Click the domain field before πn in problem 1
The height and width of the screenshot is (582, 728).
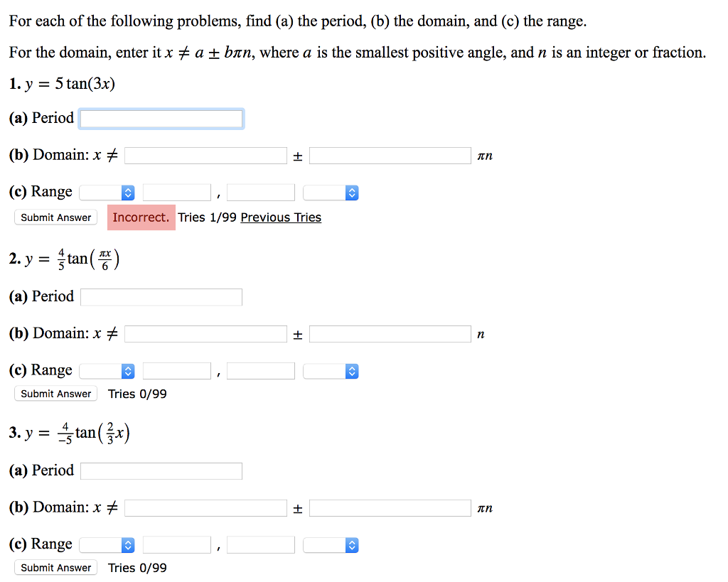390,155
